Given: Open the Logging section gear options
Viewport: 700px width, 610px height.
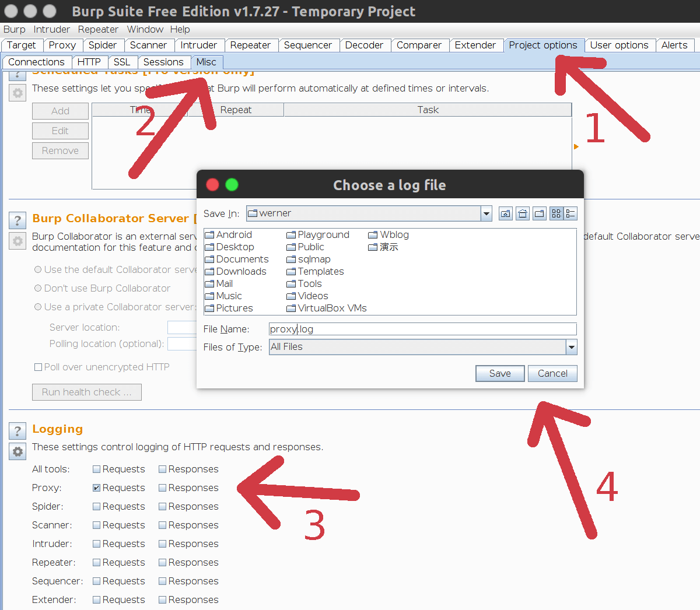Looking at the screenshot, I should (17, 451).
